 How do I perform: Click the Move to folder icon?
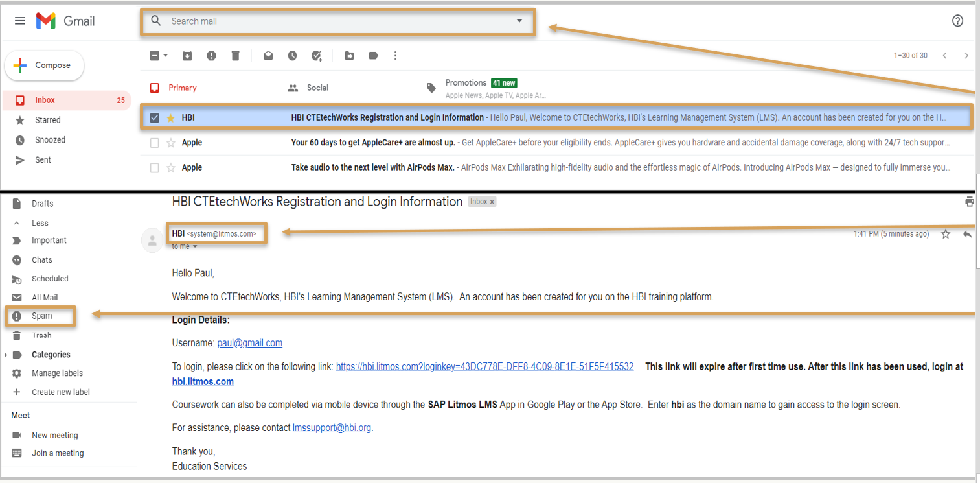(349, 56)
